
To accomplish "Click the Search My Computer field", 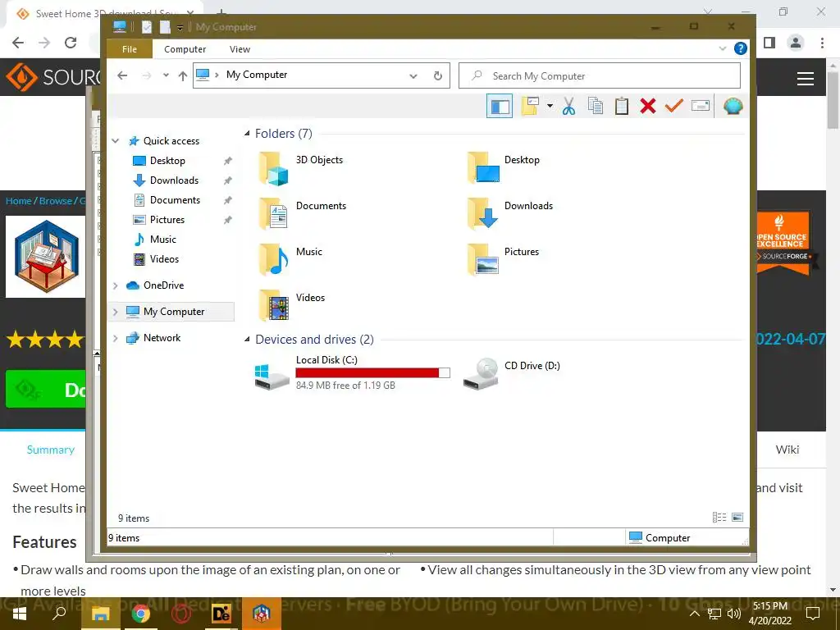I will tap(600, 75).
